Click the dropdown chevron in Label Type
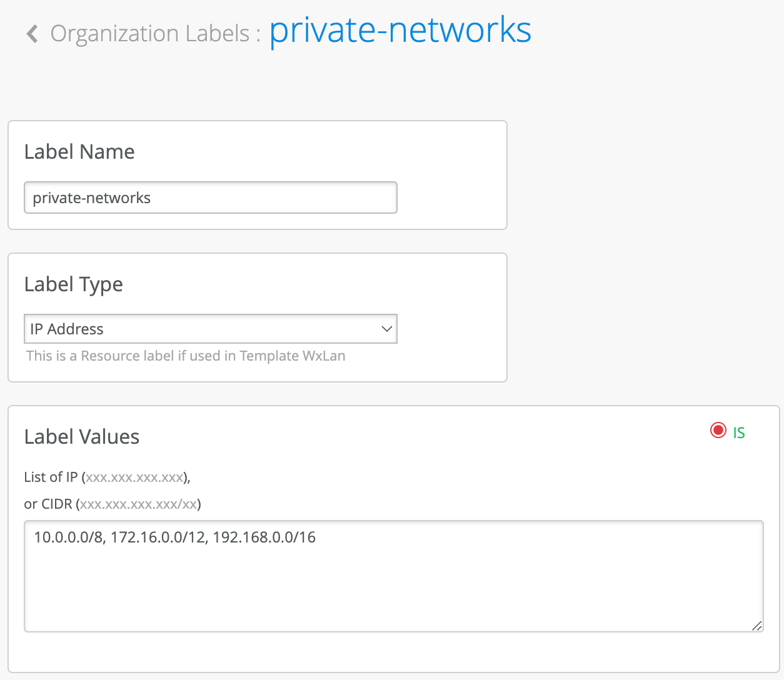 386,329
